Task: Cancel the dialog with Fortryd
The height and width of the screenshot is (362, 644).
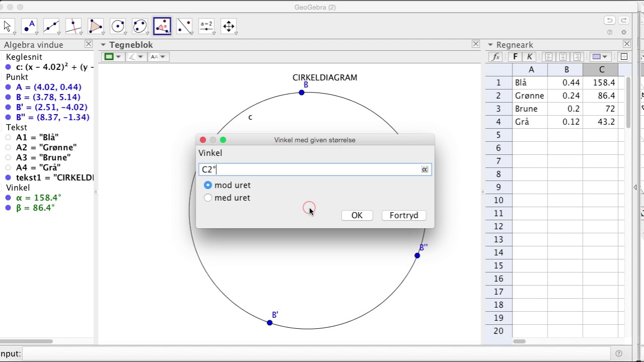Action: (404, 215)
